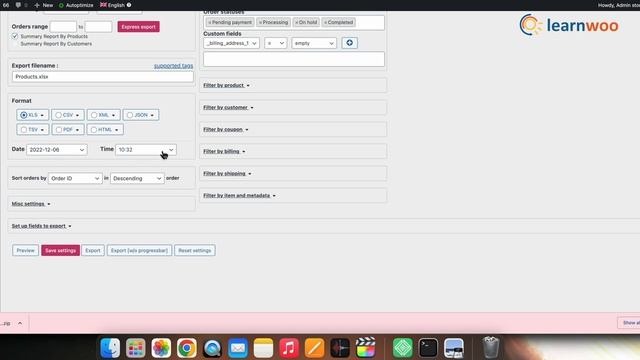Viewport: 640px width, 360px height.
Task: Expand Filter by coupon section
Action: coord(226,129)
